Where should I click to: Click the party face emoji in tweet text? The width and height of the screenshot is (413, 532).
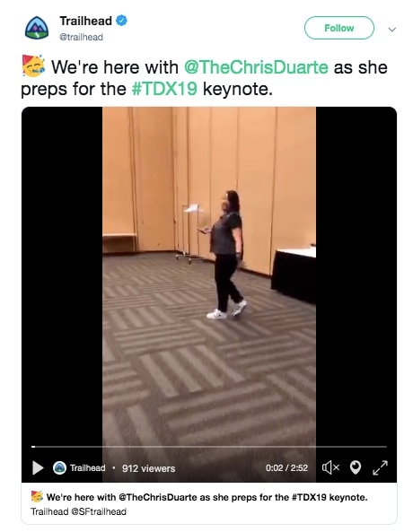pos(33,65)
